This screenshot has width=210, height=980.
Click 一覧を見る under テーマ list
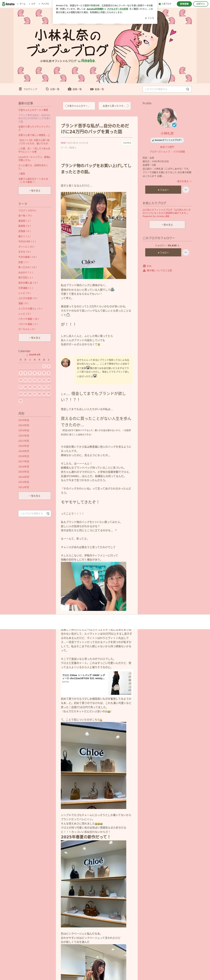coord(35,337)
